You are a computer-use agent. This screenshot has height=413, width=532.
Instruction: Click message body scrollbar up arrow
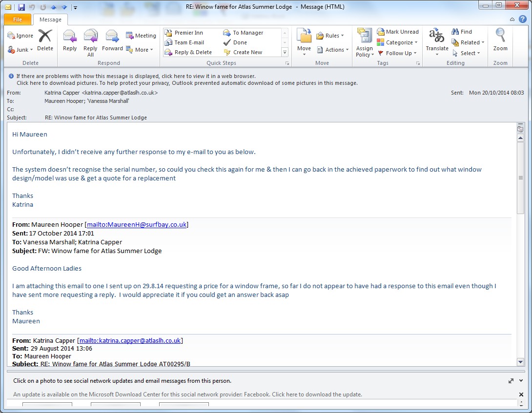520,138
